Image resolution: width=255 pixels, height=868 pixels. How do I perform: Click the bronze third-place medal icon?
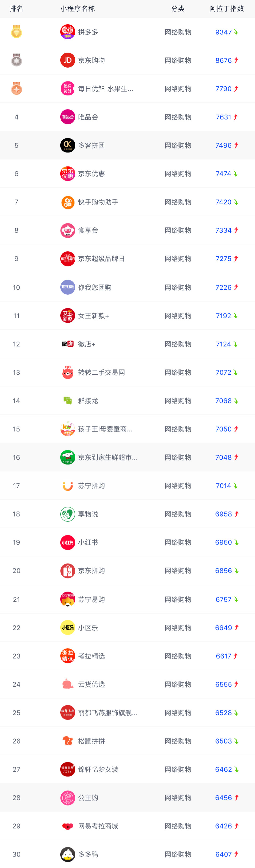(17, 88)
